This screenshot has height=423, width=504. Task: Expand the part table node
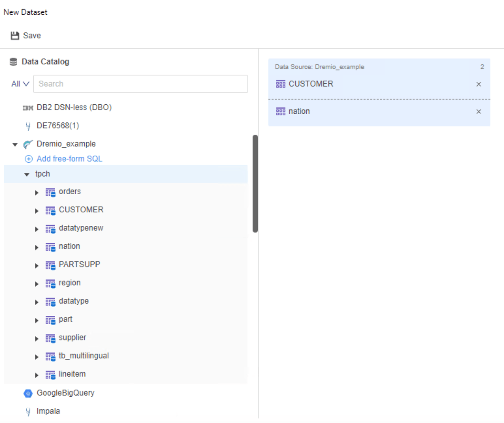[37, 320]
